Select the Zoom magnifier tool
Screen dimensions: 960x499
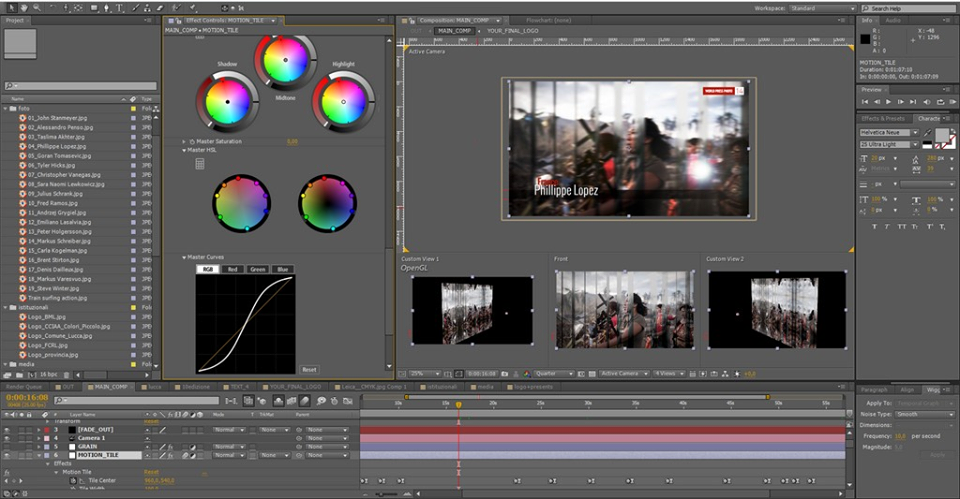click(37, 8)
